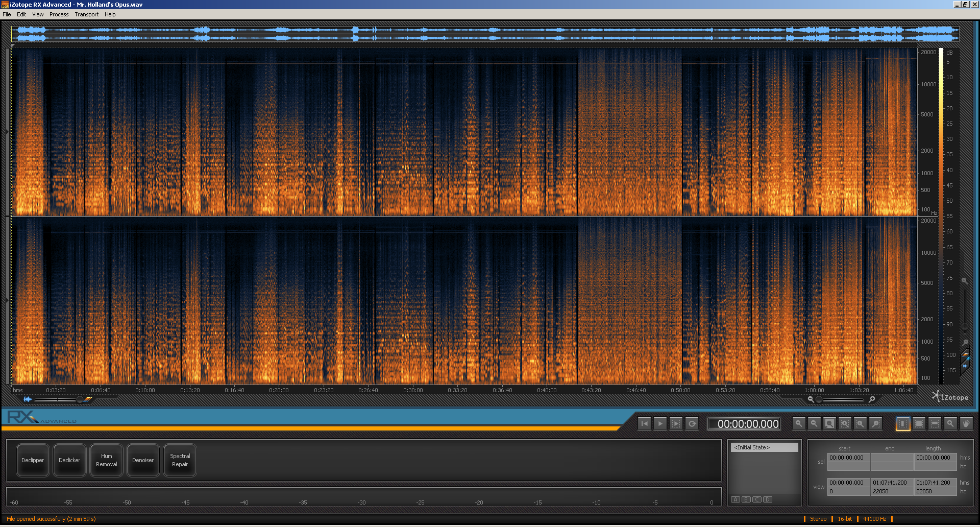
Task: Select the time selection tool
Action: click(903, 423)
